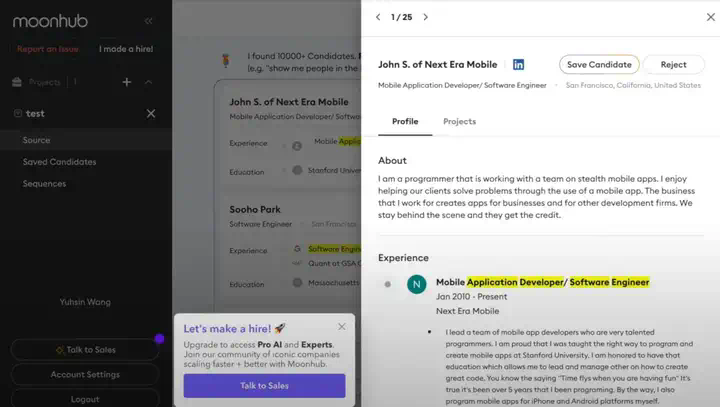Add a new project with plus icon
Image resolution: width=720 pixels, height=407 pixels.
pos(127,82)
